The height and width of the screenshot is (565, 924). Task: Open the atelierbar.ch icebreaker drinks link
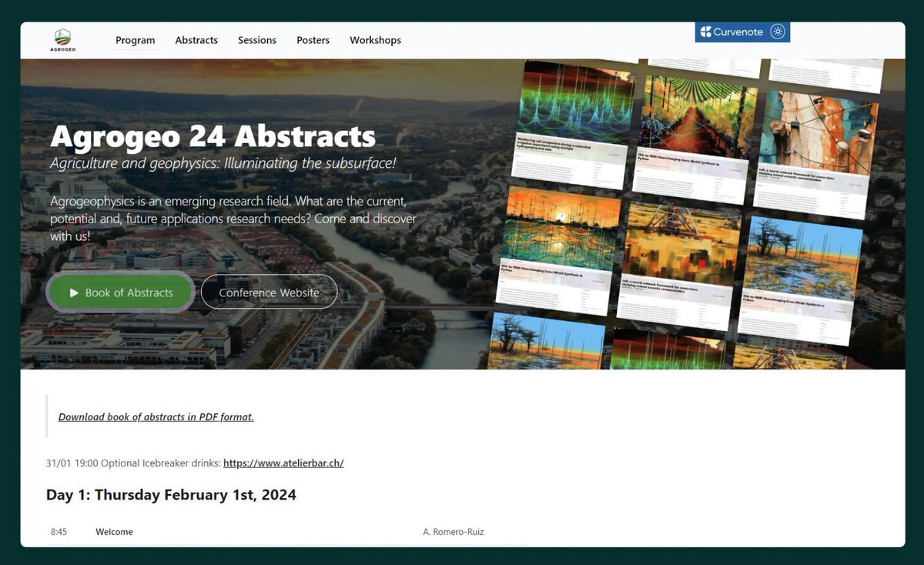[x=283, y=463]
